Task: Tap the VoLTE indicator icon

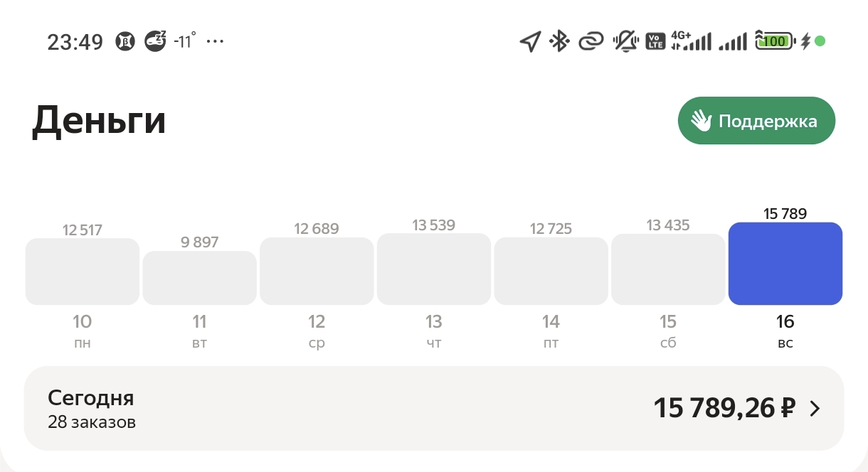Action: click(655, 41)
